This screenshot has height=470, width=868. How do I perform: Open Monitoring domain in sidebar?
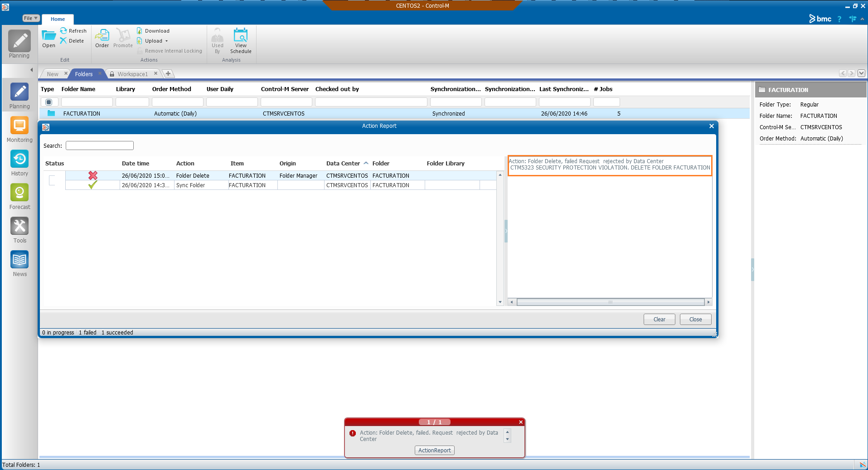pos(19,130)
